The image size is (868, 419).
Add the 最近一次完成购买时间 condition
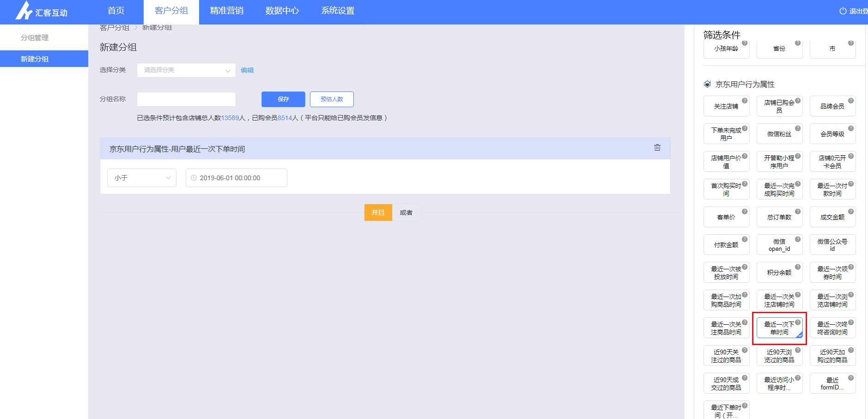pyautogui.click(x=779, y=189)
